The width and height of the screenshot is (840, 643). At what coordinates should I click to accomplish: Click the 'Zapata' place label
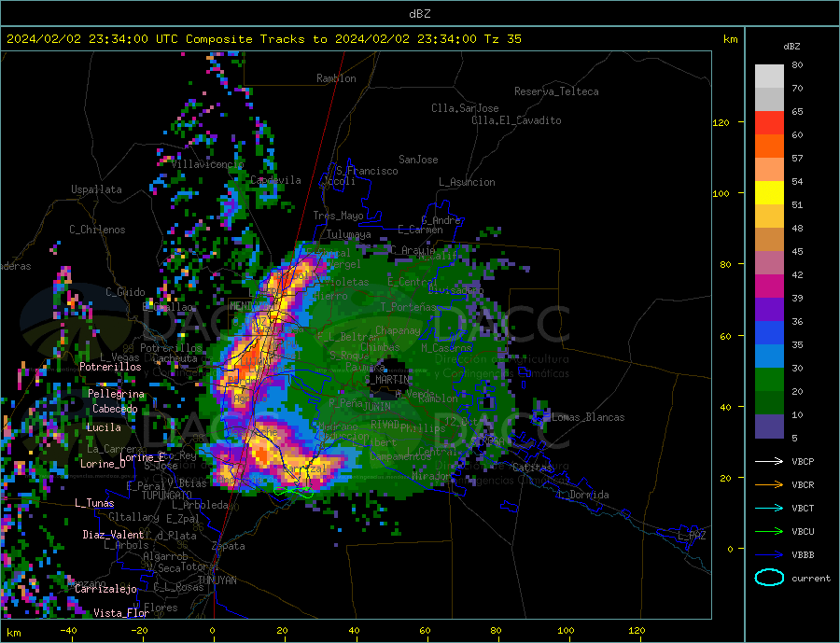tap(229, 547)
